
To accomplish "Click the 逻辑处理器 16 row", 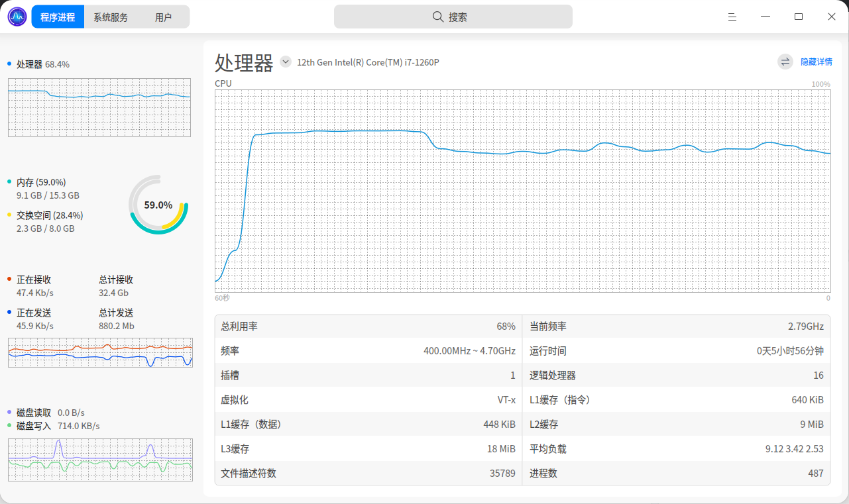I will point(677,376).
